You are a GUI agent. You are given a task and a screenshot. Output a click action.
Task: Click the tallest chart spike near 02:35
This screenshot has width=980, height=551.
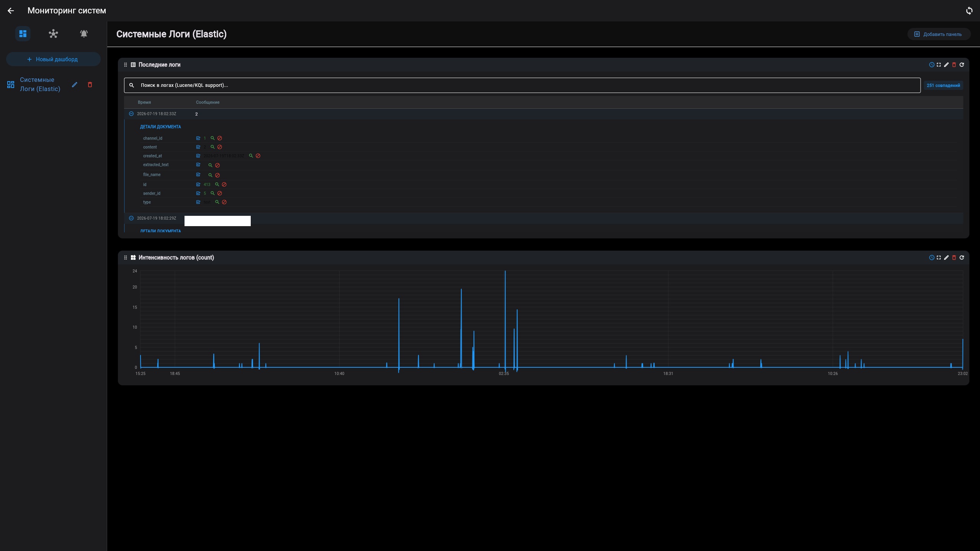(505, 320)
